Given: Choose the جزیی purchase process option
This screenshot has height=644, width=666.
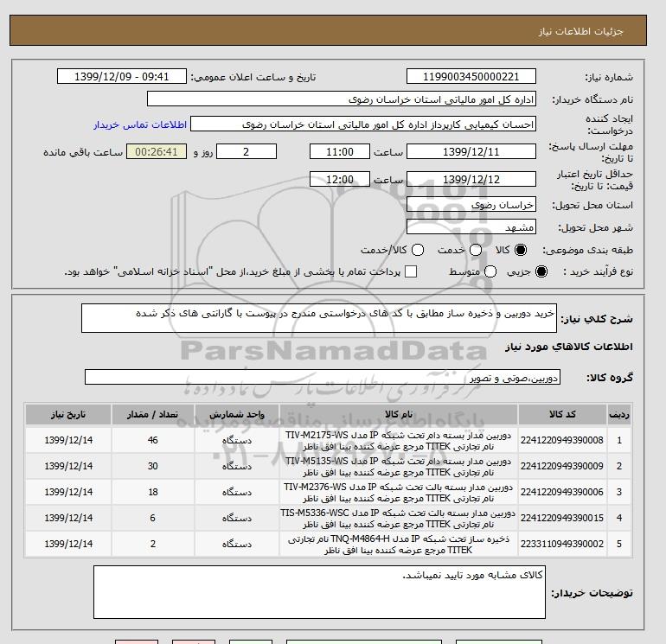Looking at the screenshot, I should coord(541,271).
